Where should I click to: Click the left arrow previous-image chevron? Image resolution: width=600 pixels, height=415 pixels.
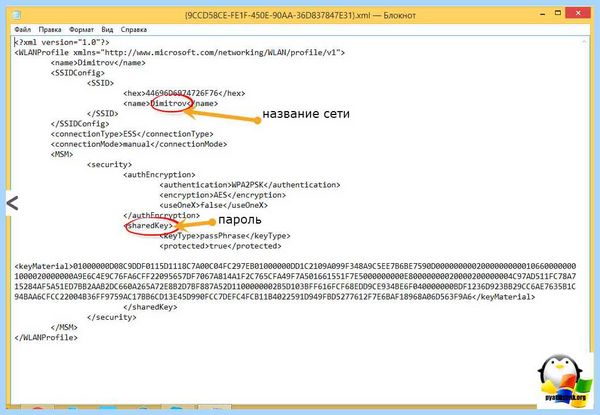pyautogui.click(x=12, y=203)
